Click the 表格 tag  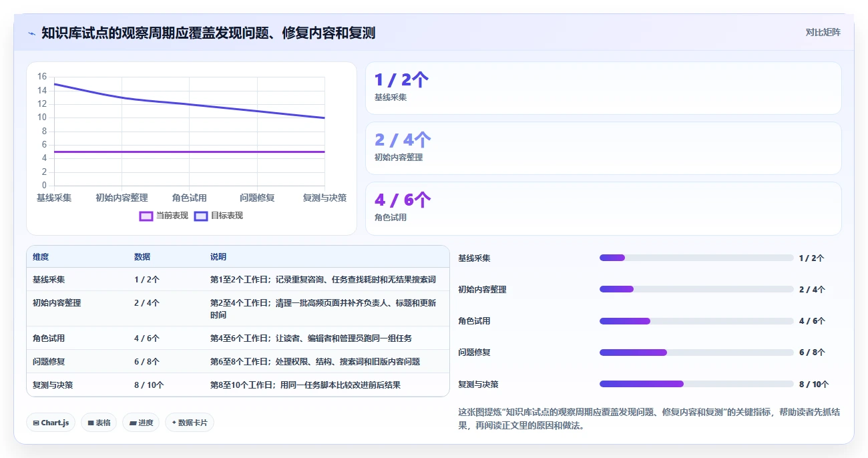tap(99, 423)
